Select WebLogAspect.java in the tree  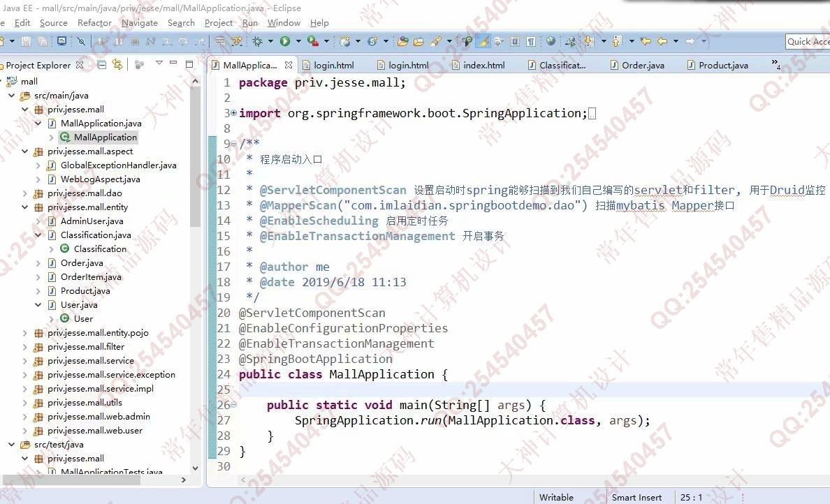tap(101, 179)
